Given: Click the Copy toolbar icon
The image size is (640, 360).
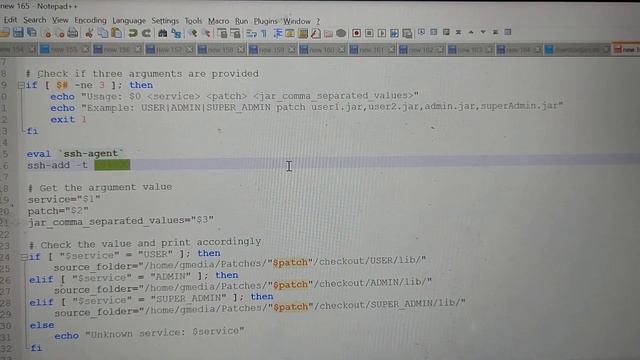Looking at the screenshot, I should click(x=102, y=33).
